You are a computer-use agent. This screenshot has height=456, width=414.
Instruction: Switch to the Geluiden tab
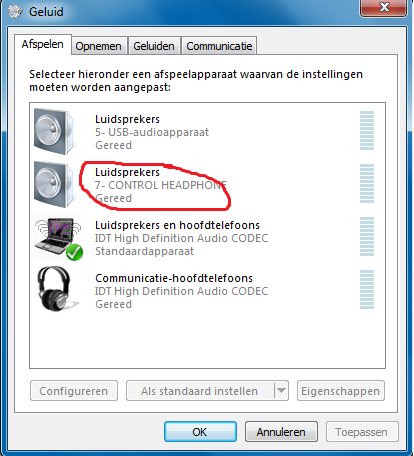[x=154, y=46]
